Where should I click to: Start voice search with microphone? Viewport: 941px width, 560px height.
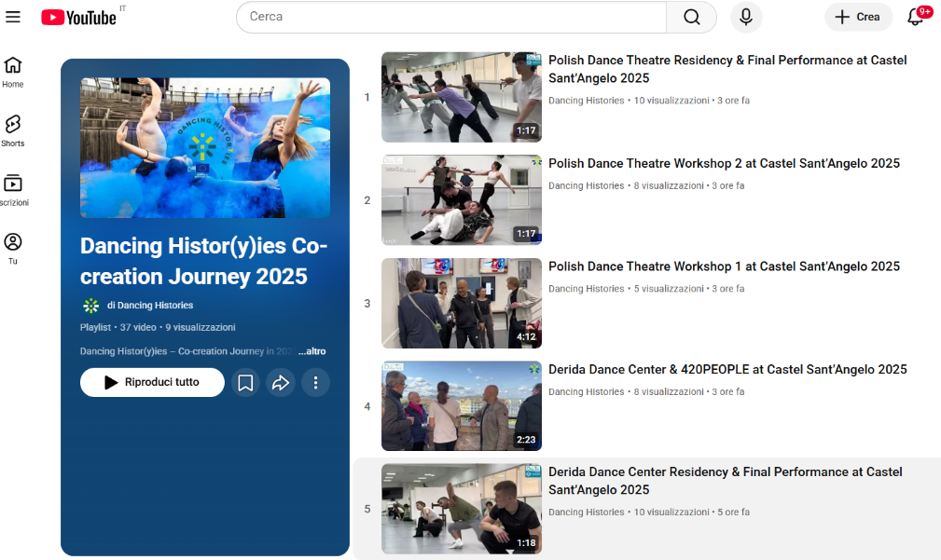click(x=746, y=17)
